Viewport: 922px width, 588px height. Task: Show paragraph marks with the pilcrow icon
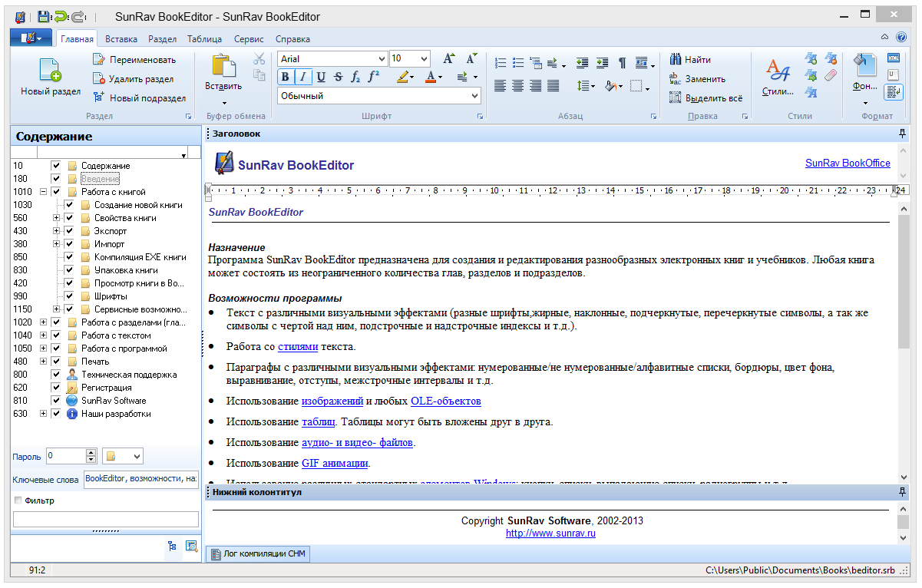(622, 62)
